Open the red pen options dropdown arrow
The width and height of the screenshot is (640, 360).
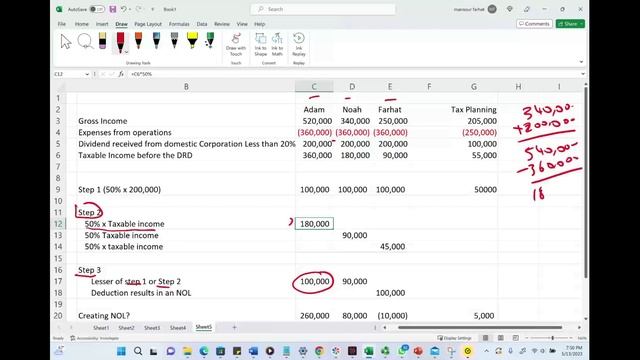click(x=126, y=52)
